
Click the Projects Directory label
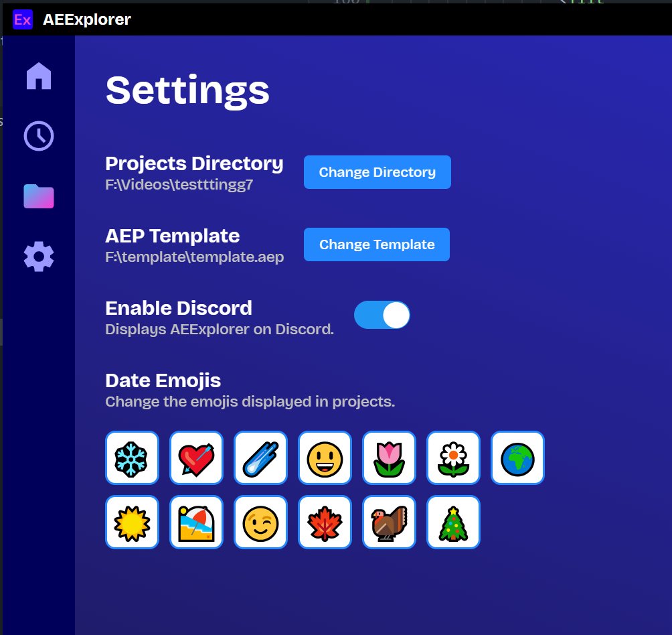tap(194, 163)
